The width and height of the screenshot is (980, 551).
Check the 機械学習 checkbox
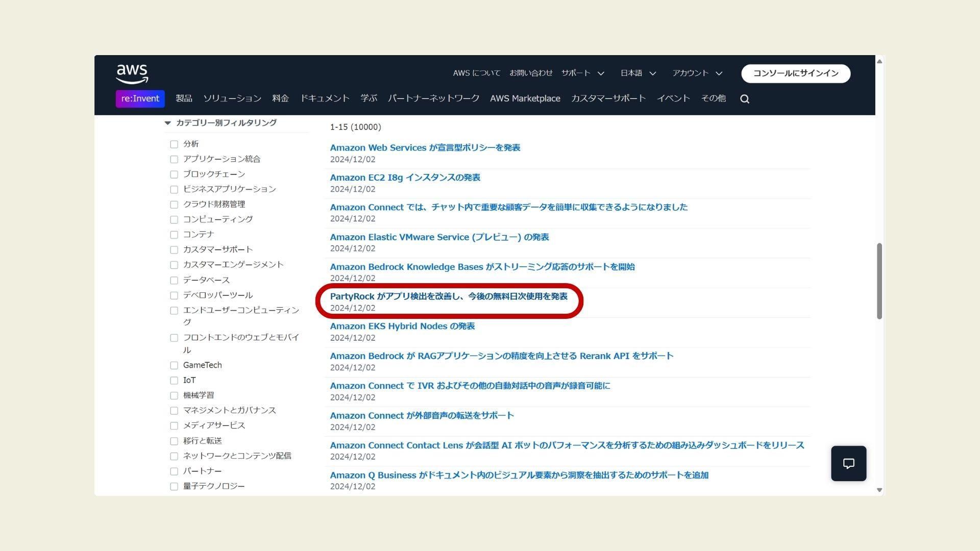coord(174,395)
